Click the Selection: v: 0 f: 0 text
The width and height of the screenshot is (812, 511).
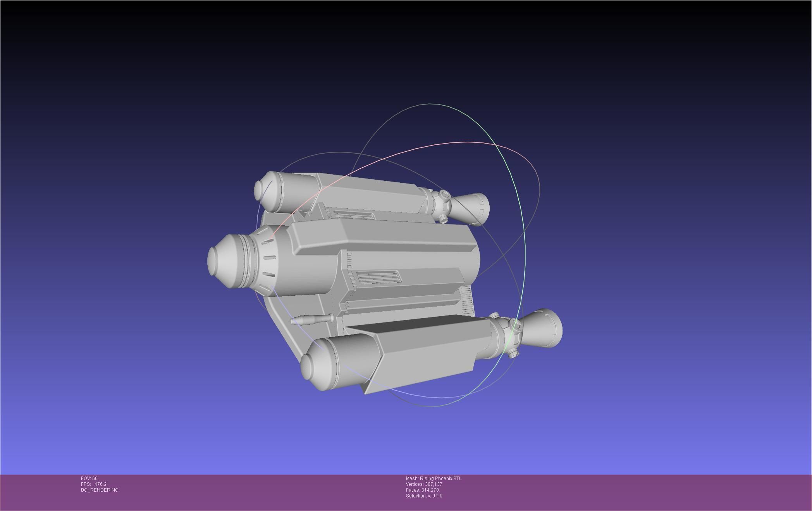[424, 496]
